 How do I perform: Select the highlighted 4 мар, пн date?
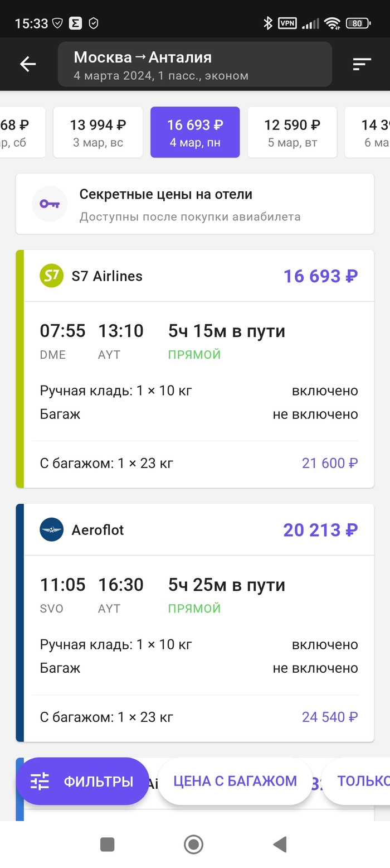tap(195, 132)
